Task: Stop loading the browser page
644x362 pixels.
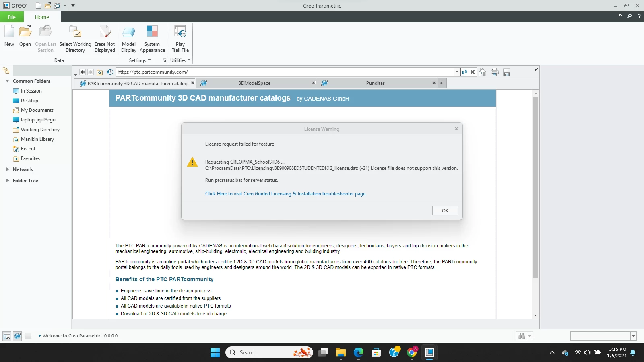Action: pos(473,72)
